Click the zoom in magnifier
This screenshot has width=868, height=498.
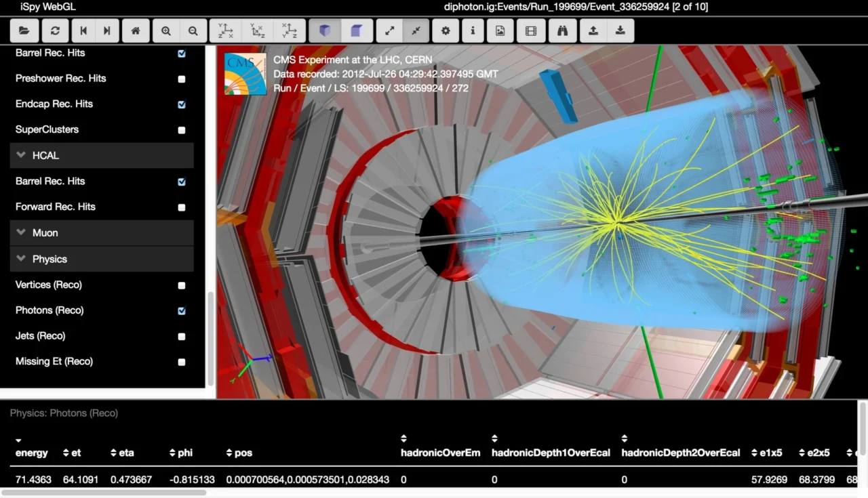coord(166,30)
